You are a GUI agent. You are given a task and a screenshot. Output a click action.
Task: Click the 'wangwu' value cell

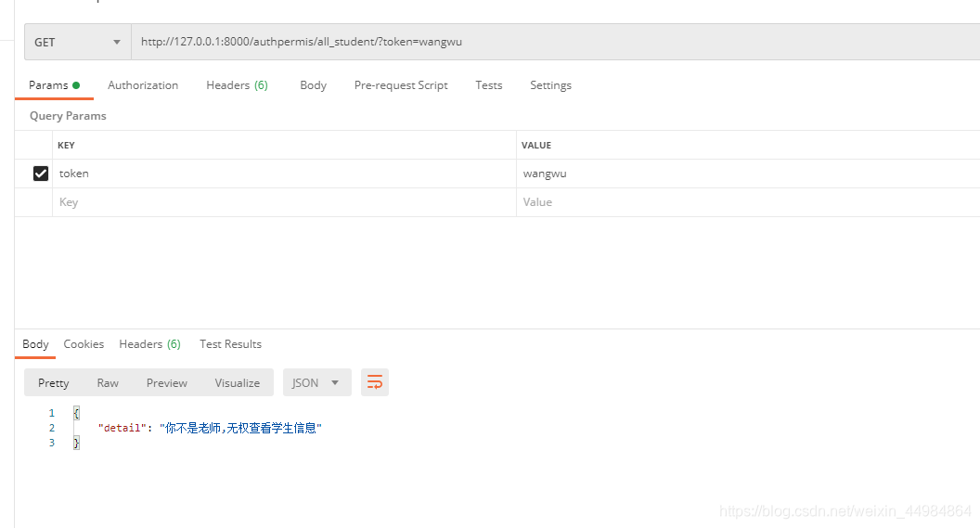coord(748,174)
